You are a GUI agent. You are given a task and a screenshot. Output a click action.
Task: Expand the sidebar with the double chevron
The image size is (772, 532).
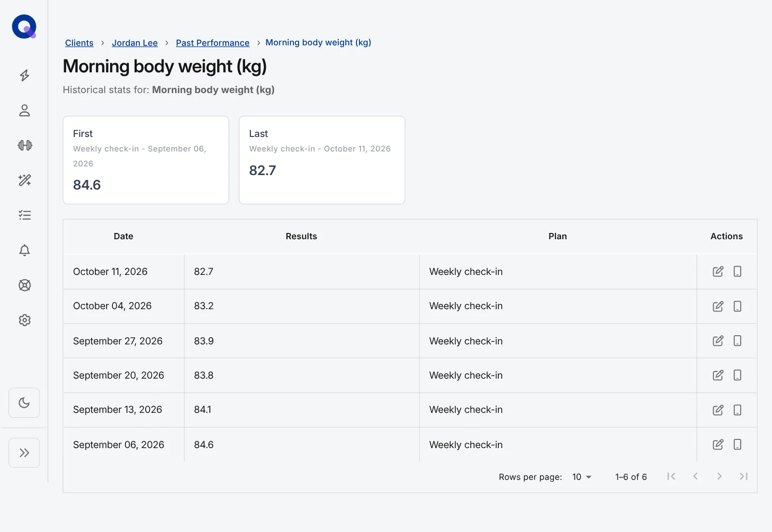click(x=24, y=453)
